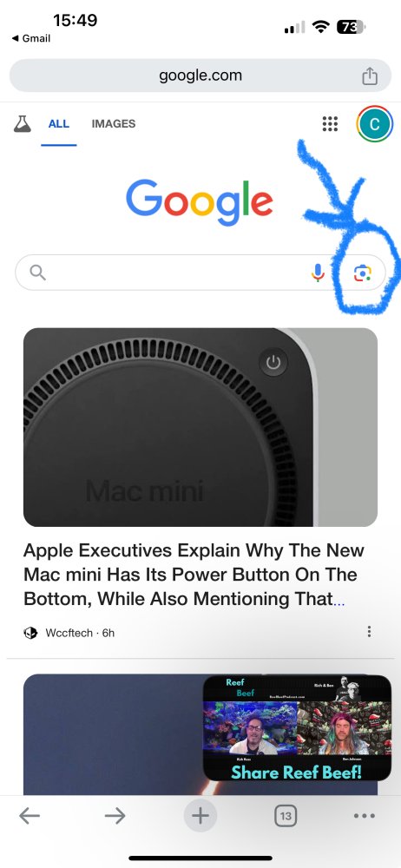Tap the Google Lens camera icon

click(362, 273)
